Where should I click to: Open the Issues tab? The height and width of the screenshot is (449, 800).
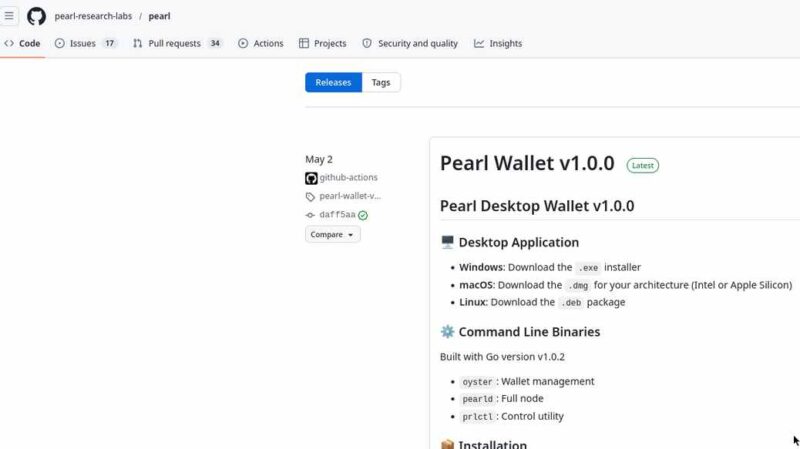click(86, 43)
